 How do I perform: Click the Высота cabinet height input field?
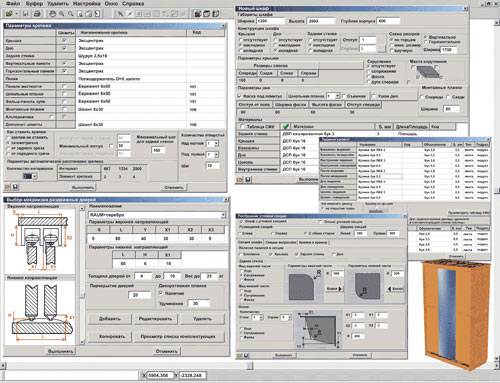(320, 21)
